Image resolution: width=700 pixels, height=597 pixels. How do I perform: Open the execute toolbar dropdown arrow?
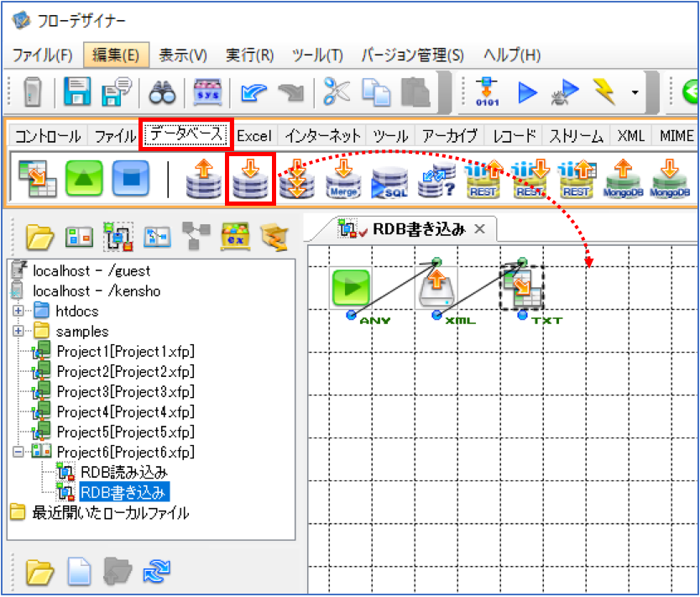point(635,92)
